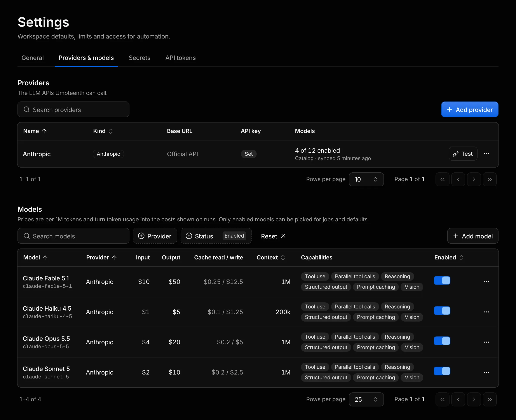
Task: Click the claude-haiku-4-5 model ID
Action: coord(47,317)
